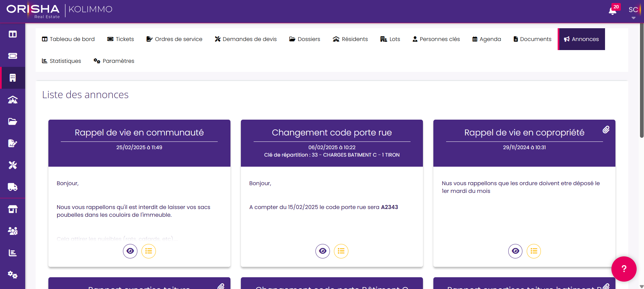Open the Personnes clés tab
This screenshot has width=644, height=289.
tap(436, 39)
